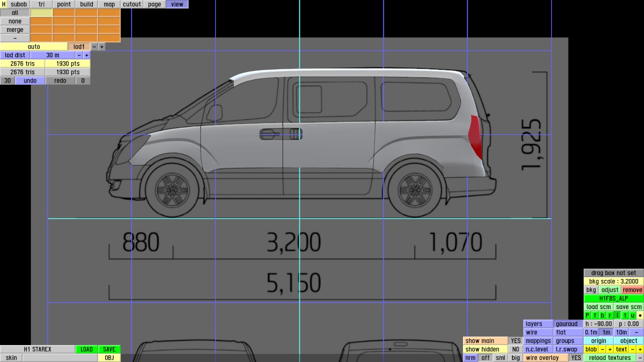Select the wire display mode
644x362 pixels.
tap(538, 332)
